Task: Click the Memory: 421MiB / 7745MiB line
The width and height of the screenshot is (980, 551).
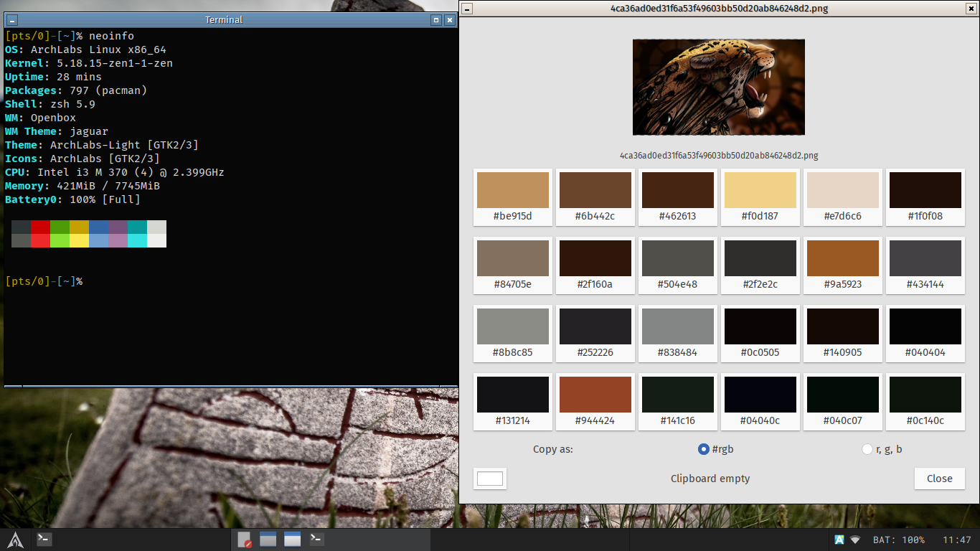Action: click(x=83, y=186)
